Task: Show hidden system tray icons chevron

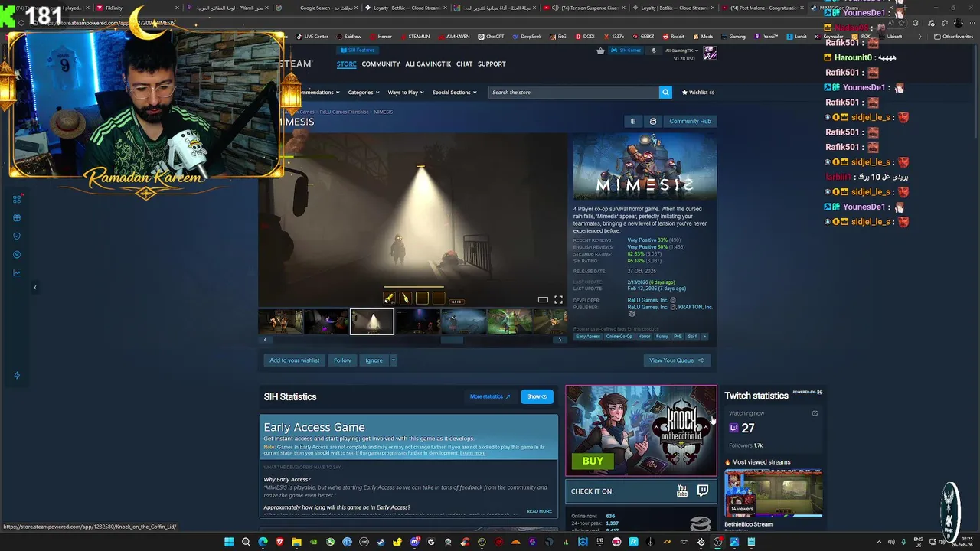Action: (x=879, y=542)
